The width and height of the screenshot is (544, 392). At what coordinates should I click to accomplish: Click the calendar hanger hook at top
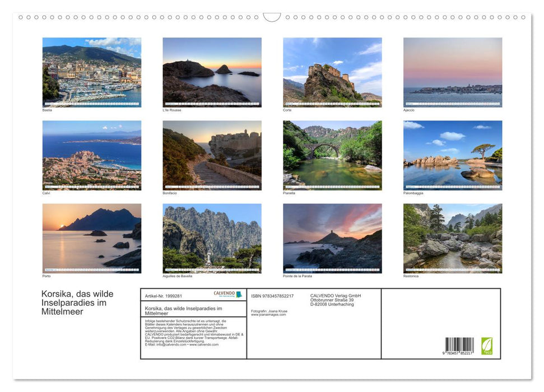tap(272, 17)
